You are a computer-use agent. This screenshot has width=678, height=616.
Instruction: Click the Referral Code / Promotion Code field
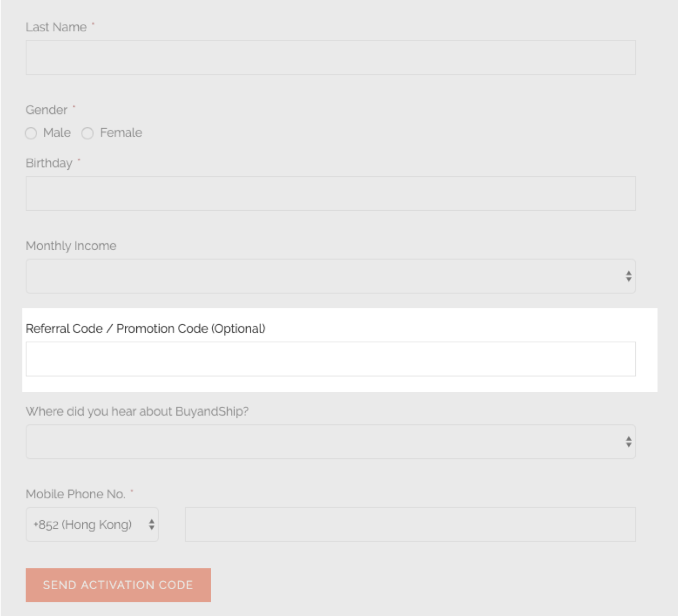tap(331, 359)
